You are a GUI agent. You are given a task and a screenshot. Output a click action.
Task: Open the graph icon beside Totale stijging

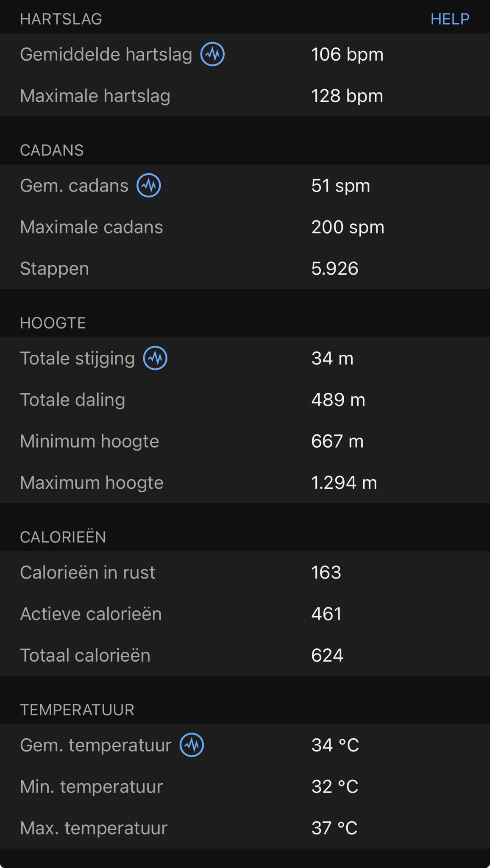click(155, 358)
